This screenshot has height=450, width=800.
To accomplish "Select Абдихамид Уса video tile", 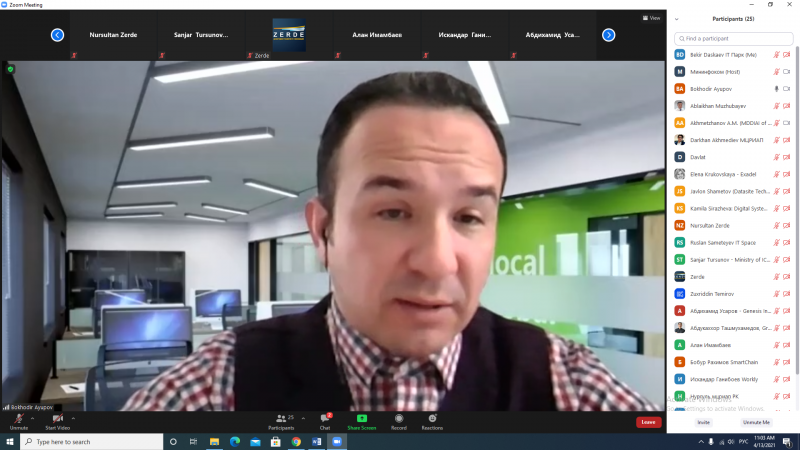I will [553, 35].
